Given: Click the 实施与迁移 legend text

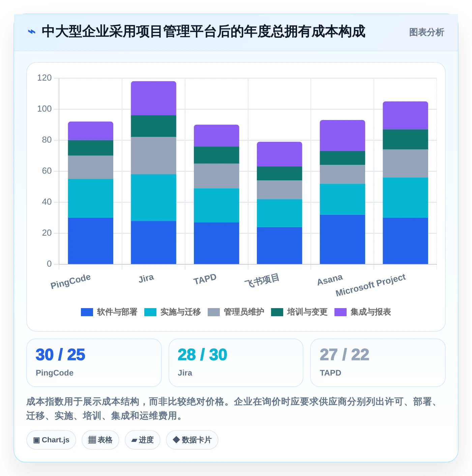Looking at the screenshot, I should coord(180,312).
